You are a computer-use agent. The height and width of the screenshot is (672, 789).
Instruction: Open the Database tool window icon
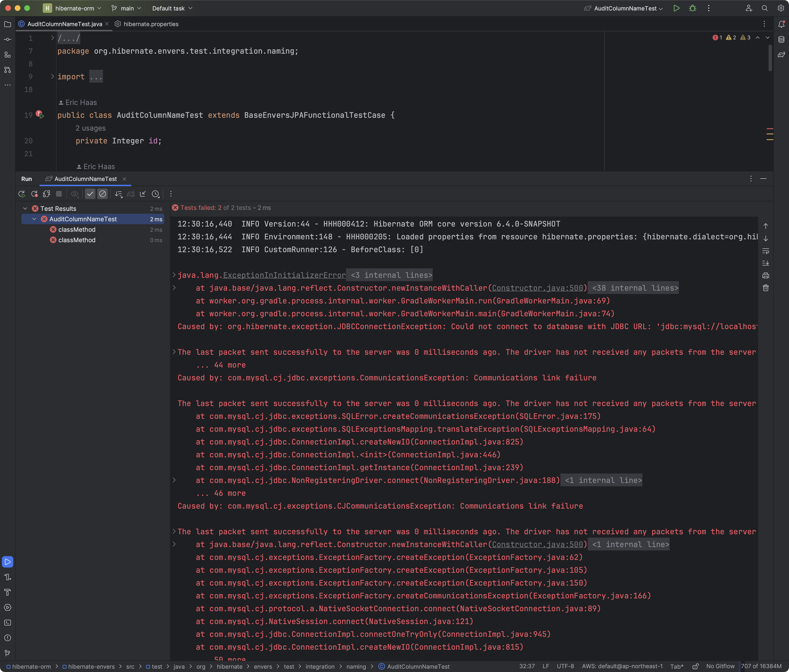tap(781, 39)
